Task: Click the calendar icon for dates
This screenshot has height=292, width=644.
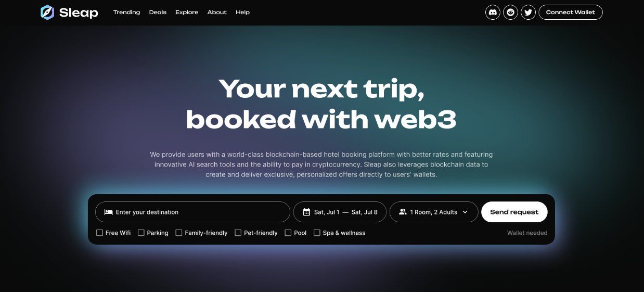Action: pos(306,212)
